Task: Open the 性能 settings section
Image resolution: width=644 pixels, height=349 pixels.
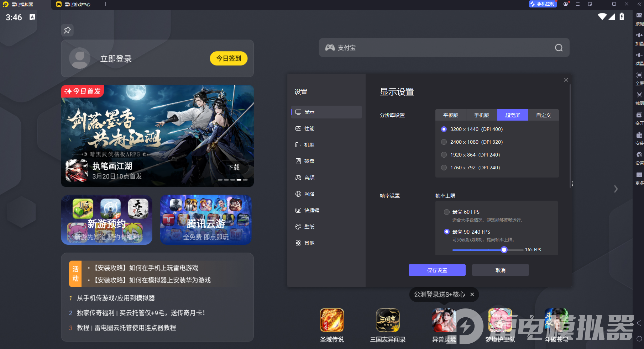Action: [x=326, y=128]
